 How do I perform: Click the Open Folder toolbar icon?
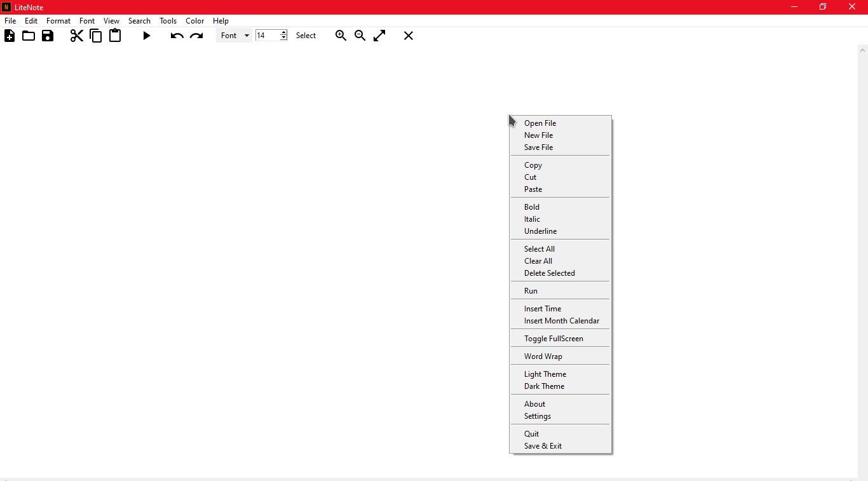point(29,36)
